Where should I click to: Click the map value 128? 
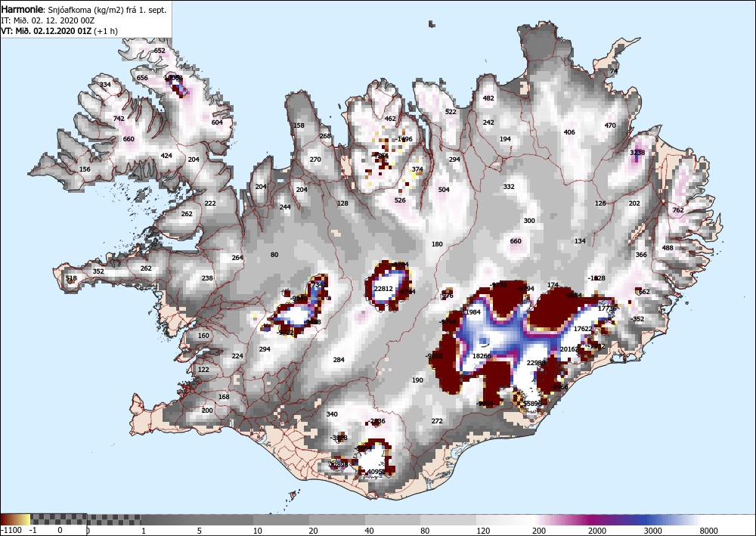(x=342, y=203)
